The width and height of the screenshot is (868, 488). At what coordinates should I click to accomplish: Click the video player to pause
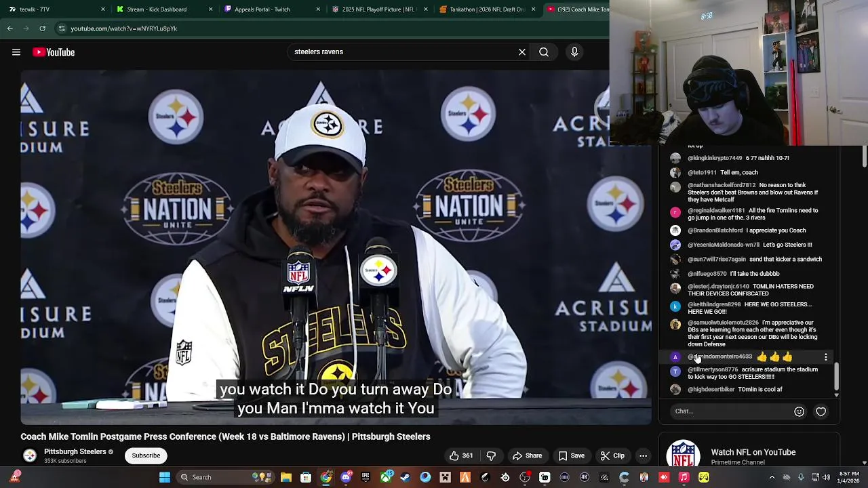point(336,247)
